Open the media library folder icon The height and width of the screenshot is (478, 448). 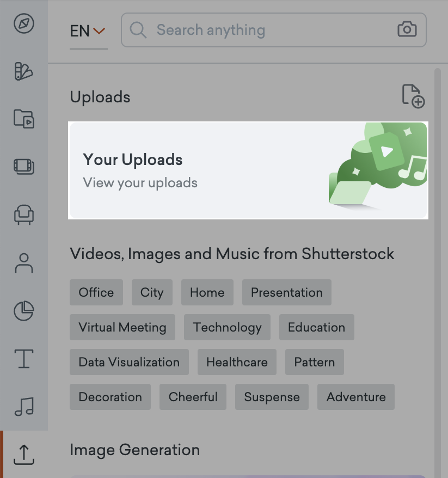pyautogui.click(x=23, y=119)
